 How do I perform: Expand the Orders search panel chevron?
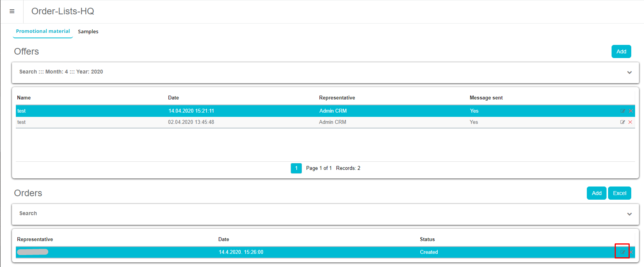click(629, 214)
